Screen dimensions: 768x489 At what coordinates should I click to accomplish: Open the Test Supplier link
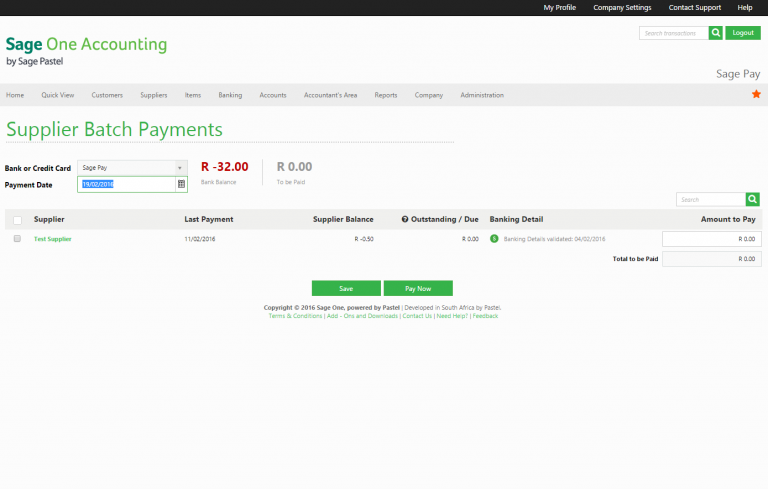click(53, 239)
